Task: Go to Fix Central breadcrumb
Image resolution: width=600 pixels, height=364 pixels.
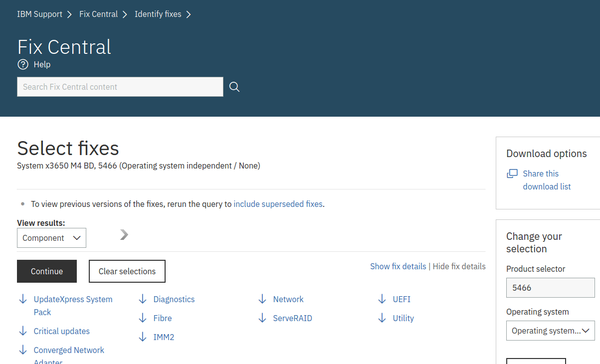Action: click(98, 14)
